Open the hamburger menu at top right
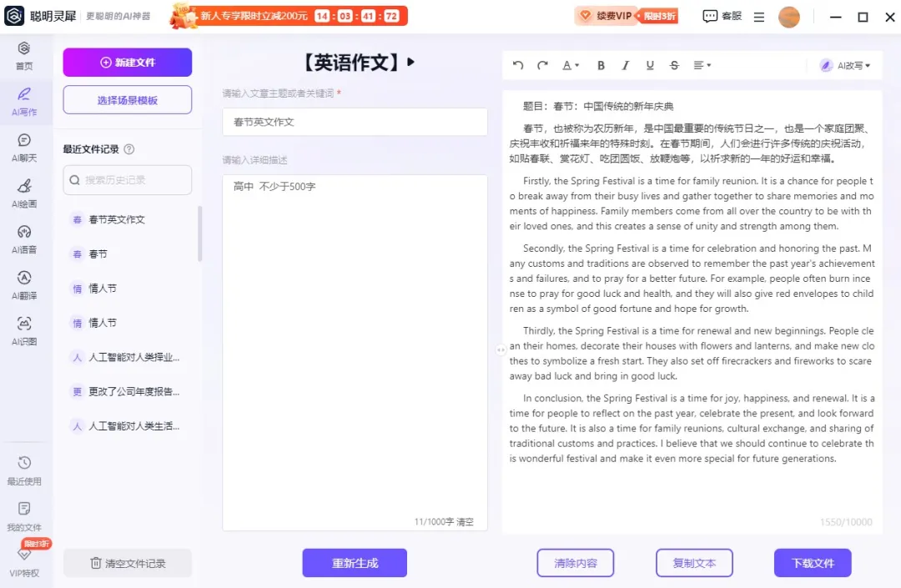This screenshot has height=588, width=901. point(758,17)
